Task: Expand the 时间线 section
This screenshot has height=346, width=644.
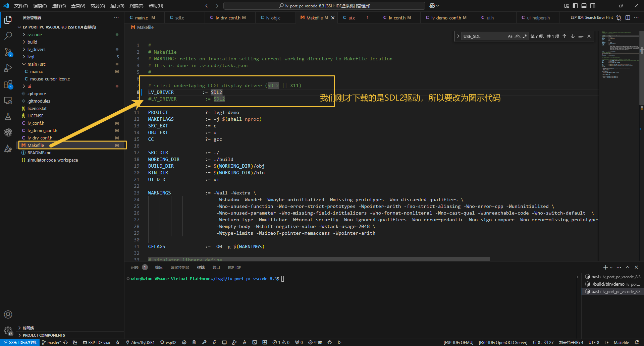Action: (28, 328)
